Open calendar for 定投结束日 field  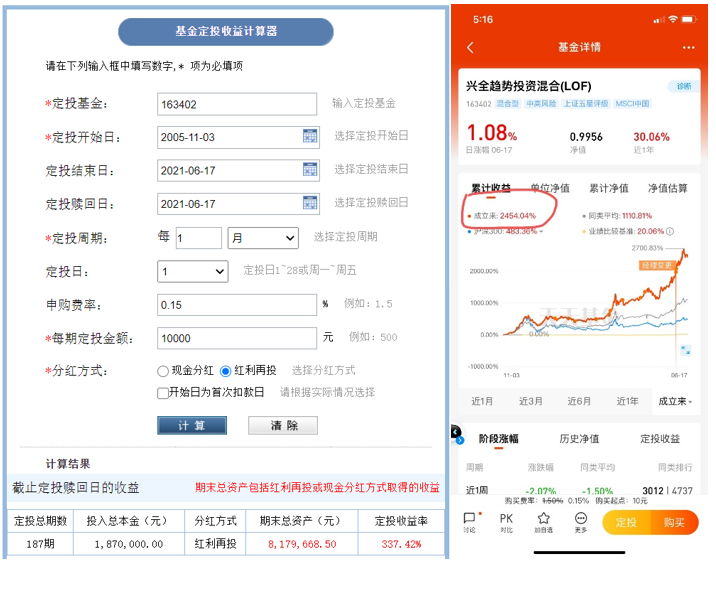[x=310, y=169]
